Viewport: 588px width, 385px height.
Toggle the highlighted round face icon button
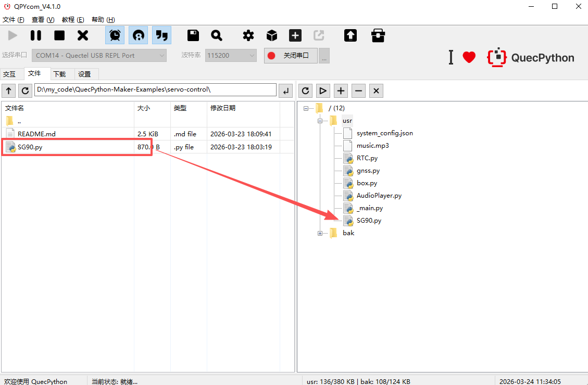[x=139, y=35]
